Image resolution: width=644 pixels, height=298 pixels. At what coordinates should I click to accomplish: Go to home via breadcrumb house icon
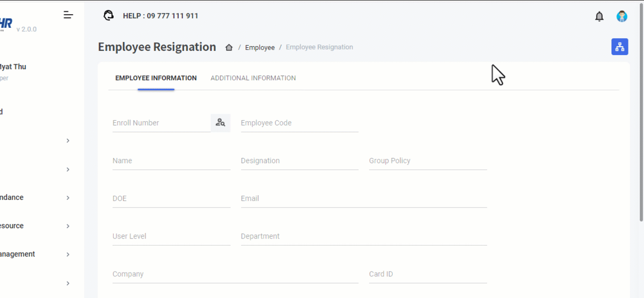pyautogui.click(x=229, y=47)
